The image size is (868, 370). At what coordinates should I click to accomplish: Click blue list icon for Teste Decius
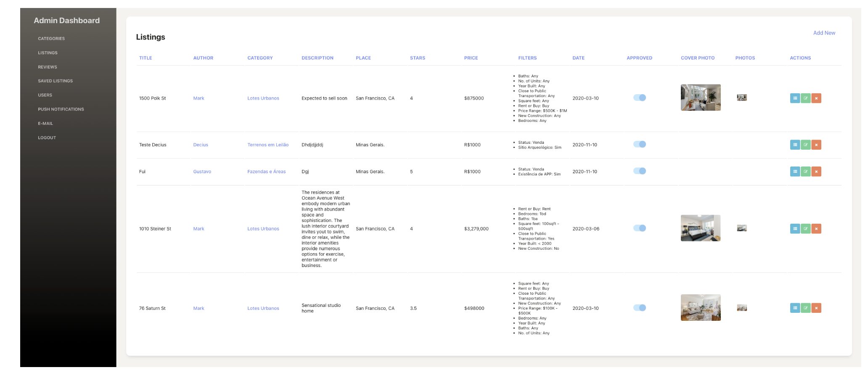click(x=794, y=145)
